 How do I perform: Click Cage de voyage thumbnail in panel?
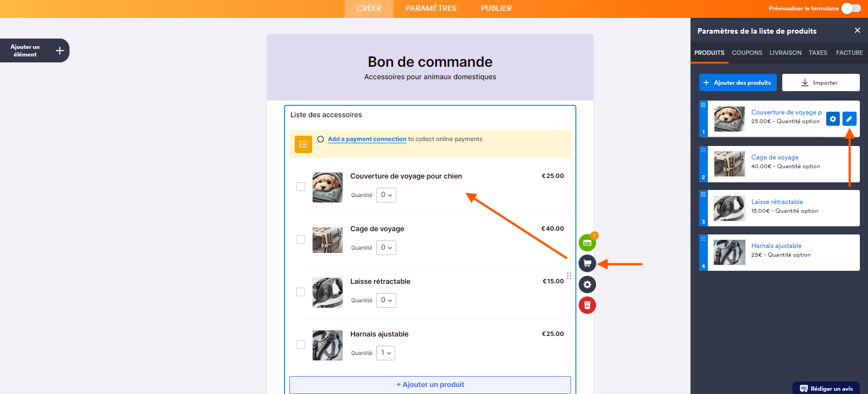point(729,163)
